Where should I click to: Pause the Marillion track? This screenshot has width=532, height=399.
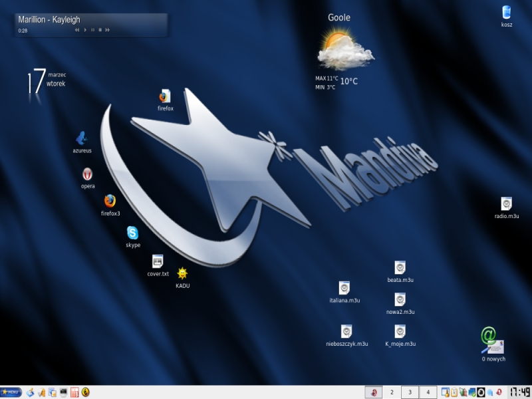(x=92, y=30)
